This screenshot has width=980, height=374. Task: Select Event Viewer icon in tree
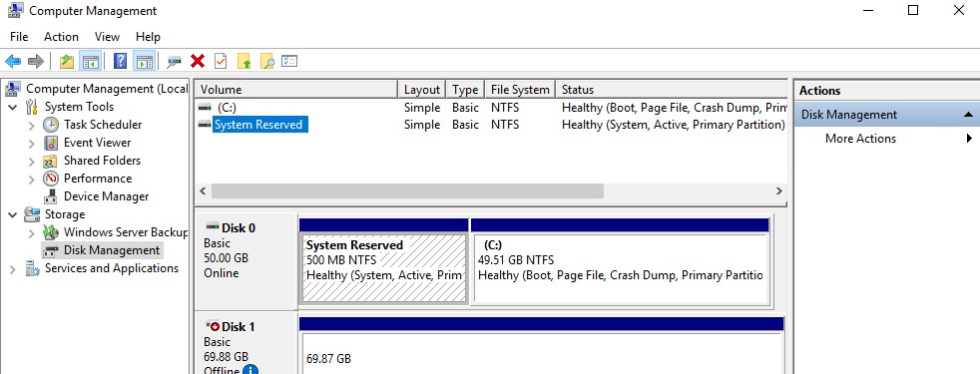pos(51,143)
